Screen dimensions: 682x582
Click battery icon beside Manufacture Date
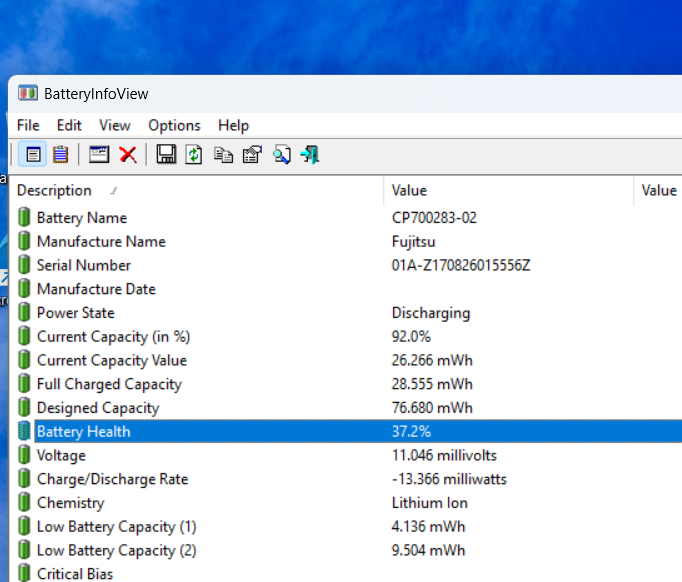[x=24, y=288]
